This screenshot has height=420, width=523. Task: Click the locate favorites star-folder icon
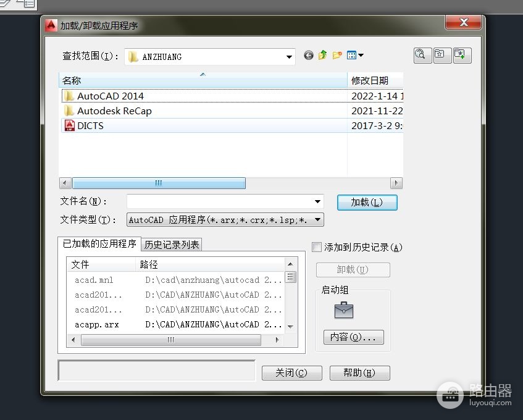tap(442, 56)
